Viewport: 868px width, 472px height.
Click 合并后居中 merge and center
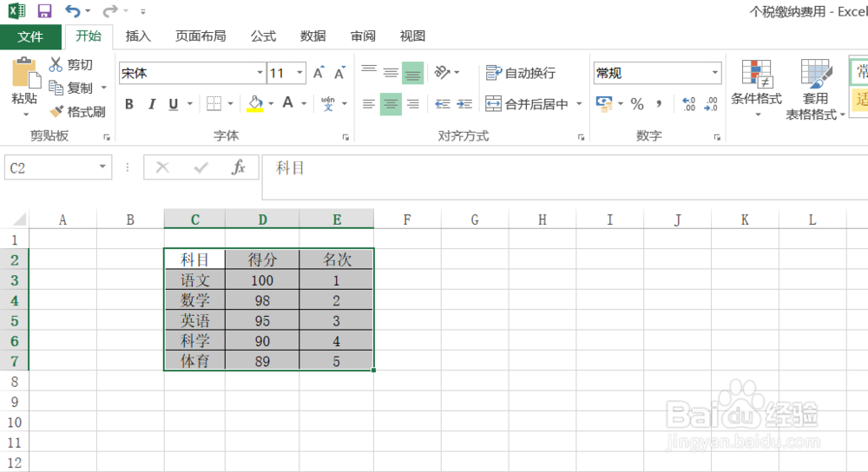coord(527,104)
